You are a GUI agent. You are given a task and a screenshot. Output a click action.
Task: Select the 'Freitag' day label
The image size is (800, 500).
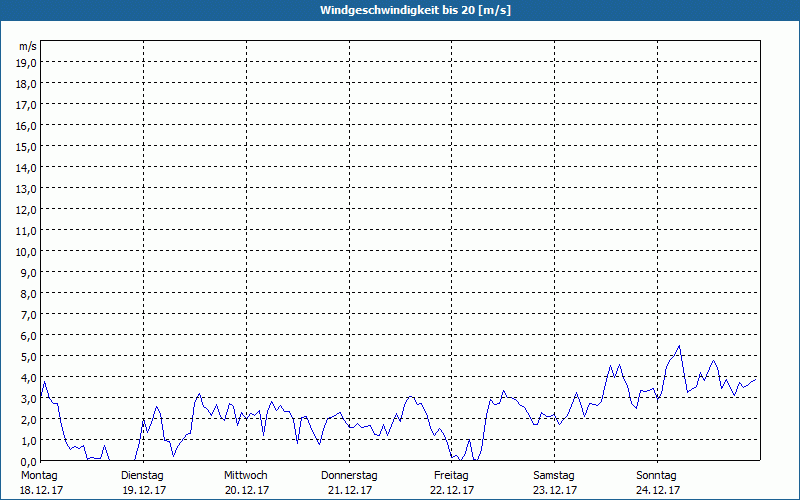[x=451, y=476]
